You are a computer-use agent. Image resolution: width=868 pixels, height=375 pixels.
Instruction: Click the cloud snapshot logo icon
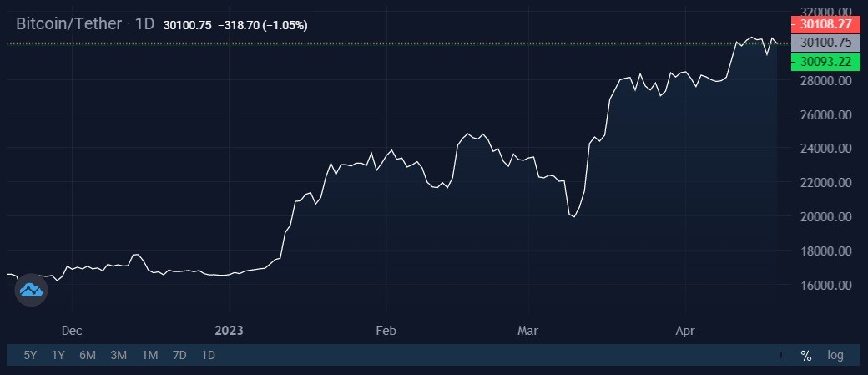(x=31, y=290)
